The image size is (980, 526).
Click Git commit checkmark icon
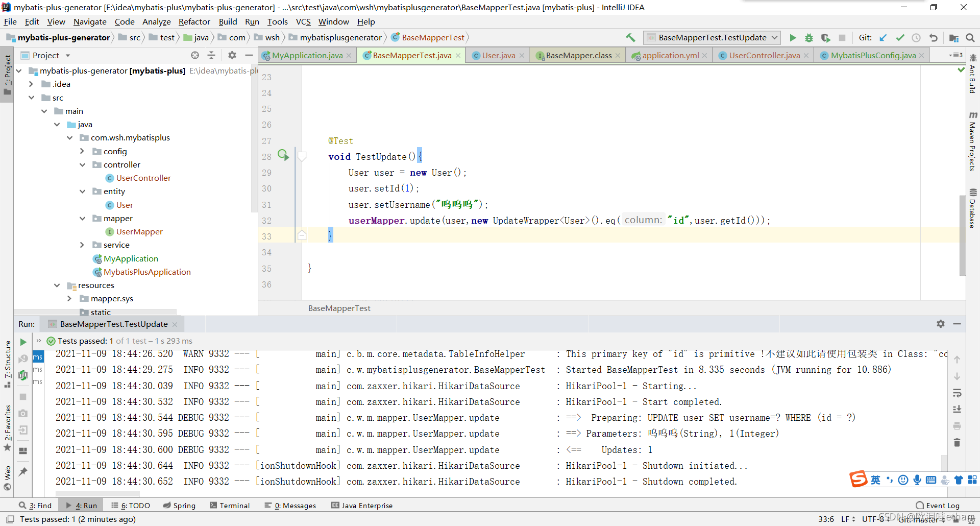pyautogui.click(x=900, y=37)
